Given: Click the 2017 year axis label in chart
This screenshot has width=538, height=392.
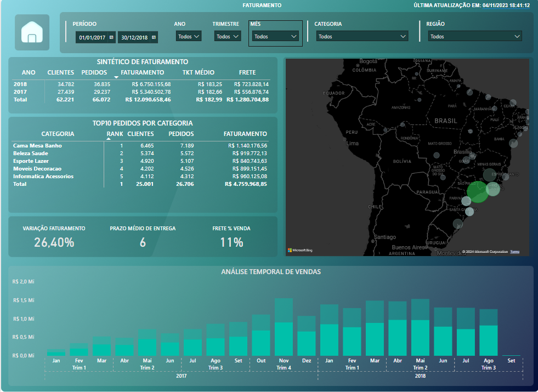Looking at the screenshot, I should (181, 376).
